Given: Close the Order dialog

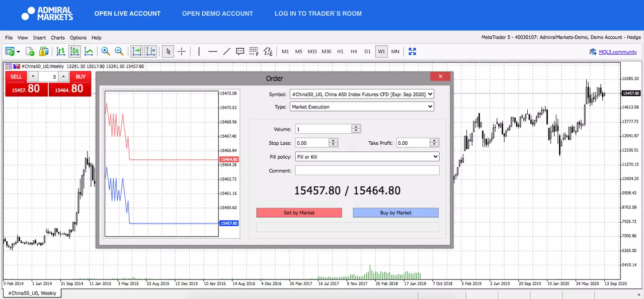Looking at the screenshot, I should (440, 76).
